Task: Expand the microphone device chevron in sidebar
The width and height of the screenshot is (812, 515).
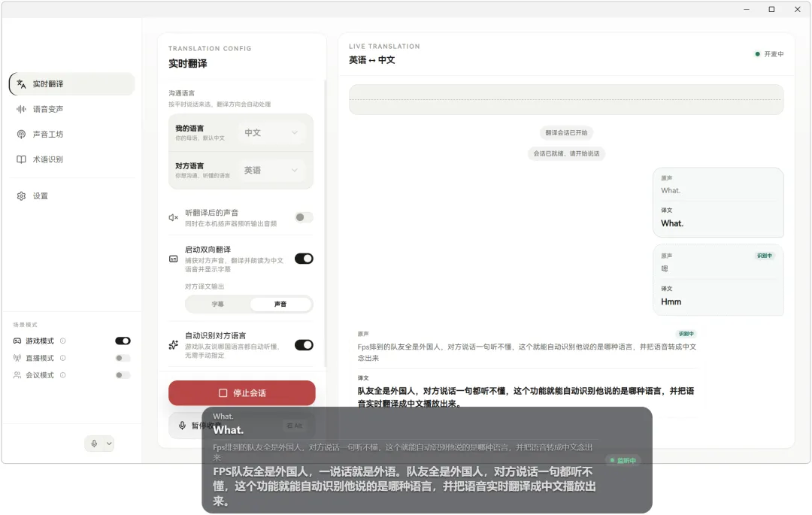Action: [x=109, y=444]
